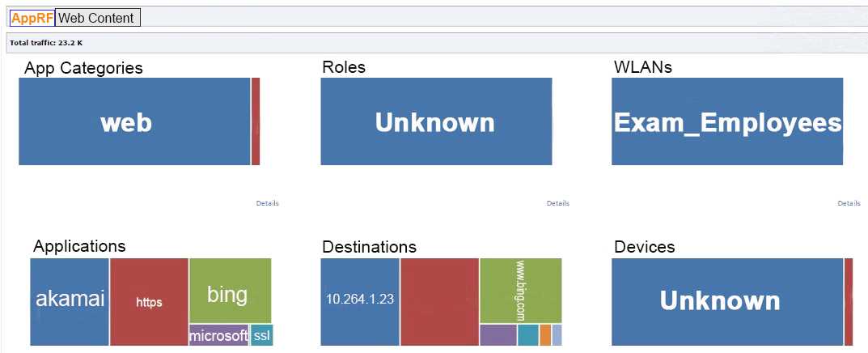Open Details link under App Categories
The width and height of the screenshot is (868, 353).
[267, 203]
